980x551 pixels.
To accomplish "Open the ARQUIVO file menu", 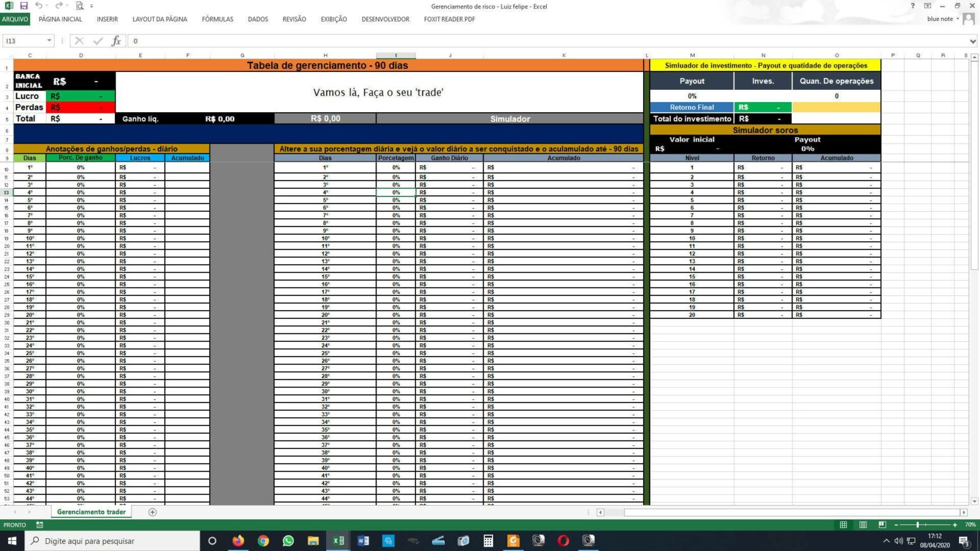I will (15, 19).
